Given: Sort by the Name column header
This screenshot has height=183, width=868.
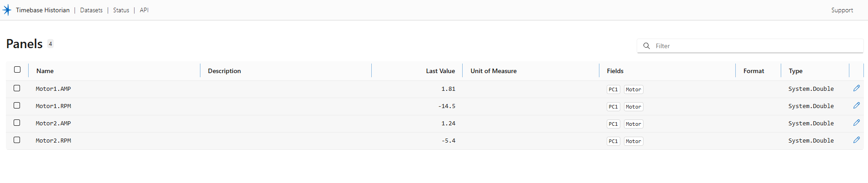Looking at the screenshot, I should click(x=45, y=71).
